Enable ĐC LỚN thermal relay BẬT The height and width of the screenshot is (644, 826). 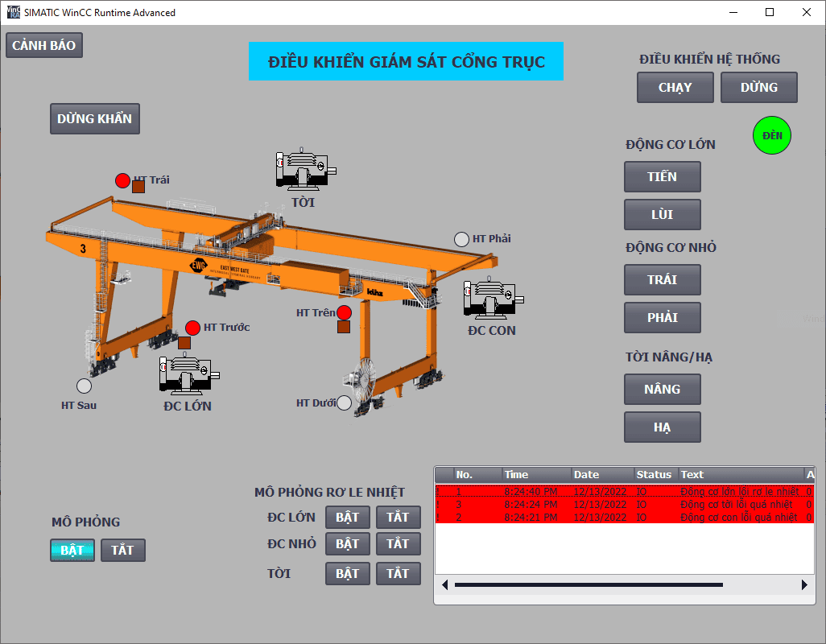pyautogui.click(x=348, y=517)
